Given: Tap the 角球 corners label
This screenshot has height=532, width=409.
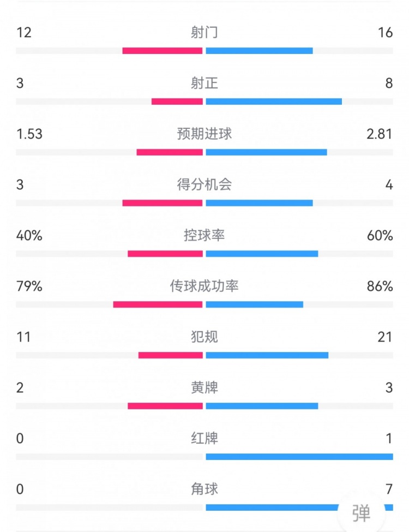Looking at the screenshot, I should tap(204, 489).
